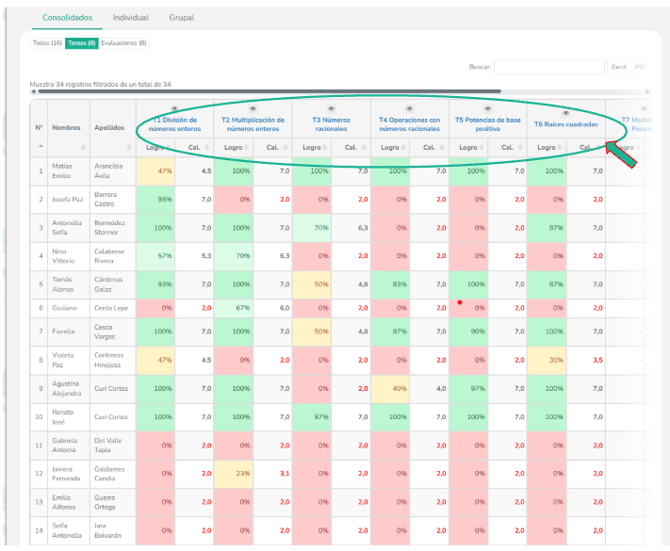
Task: Select the Todos (16) filter
Action: click(47, 43)
